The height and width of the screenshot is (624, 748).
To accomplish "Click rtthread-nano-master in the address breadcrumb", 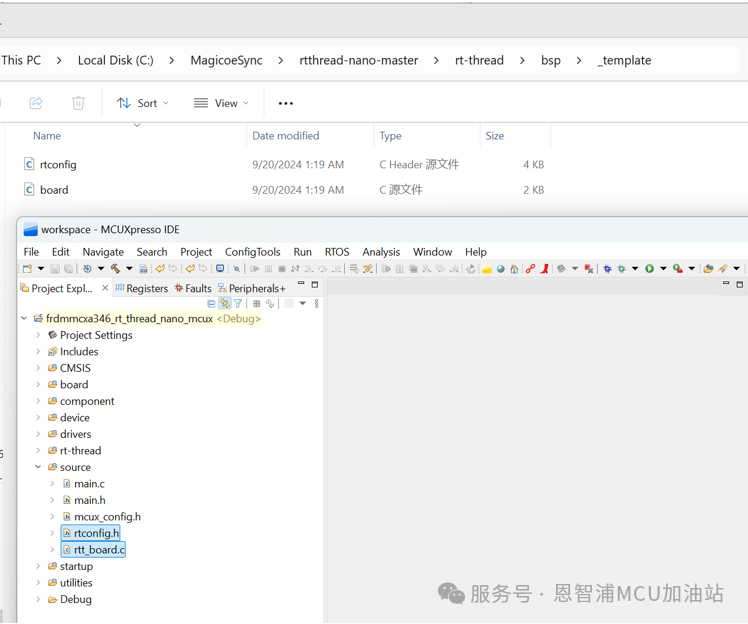I will tap(358, 60).
